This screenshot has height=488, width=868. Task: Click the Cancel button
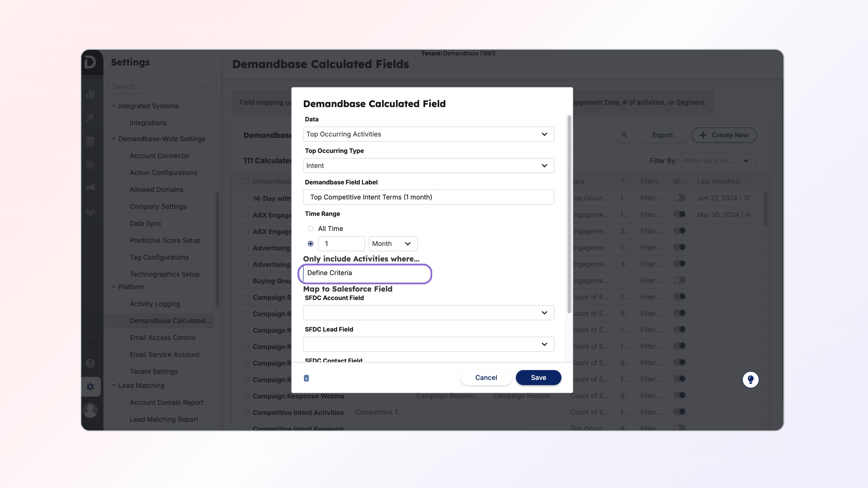(x=486, y=378)
